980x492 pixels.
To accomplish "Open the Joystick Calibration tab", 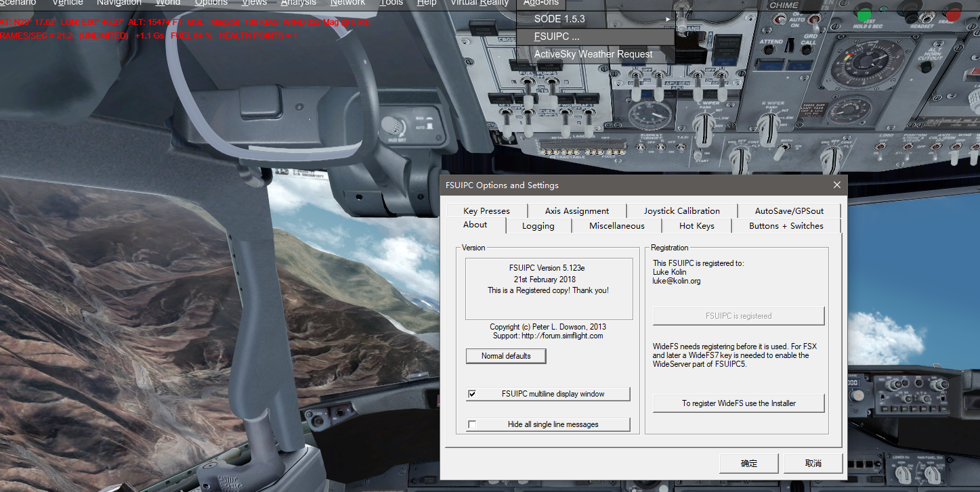I will point(682,210).
